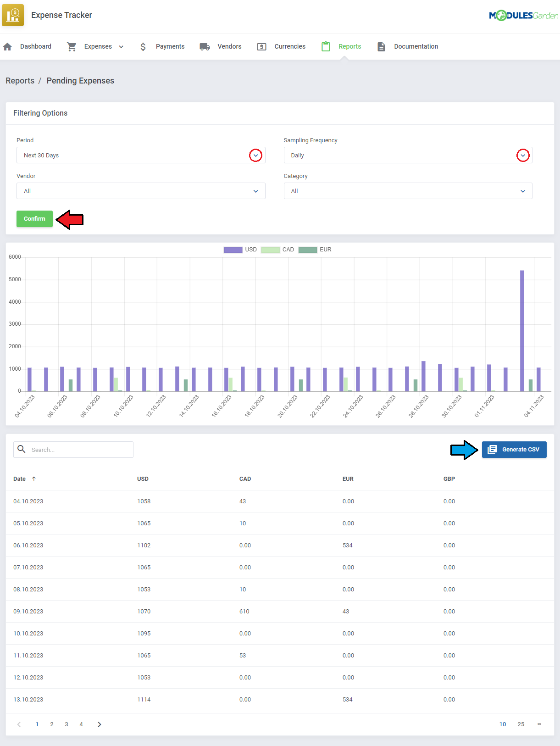
Task: Click the Payments dollar sign icon
Action: (143, 46)
